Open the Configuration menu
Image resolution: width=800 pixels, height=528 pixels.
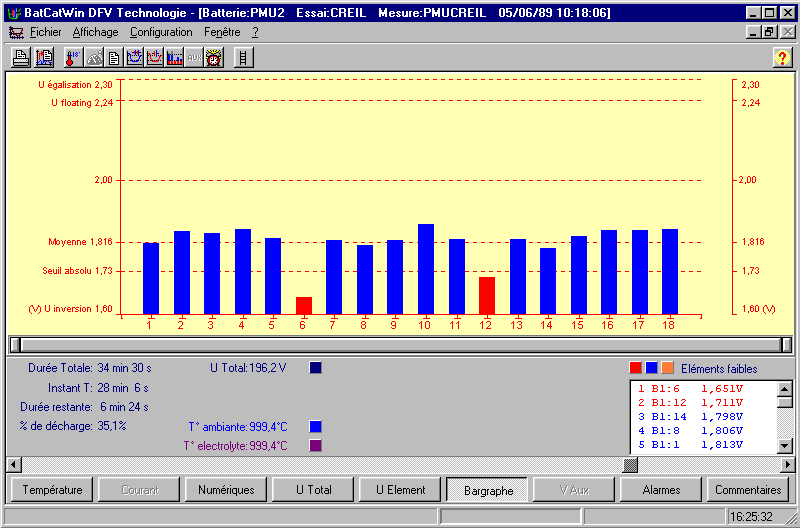point(161,32)
